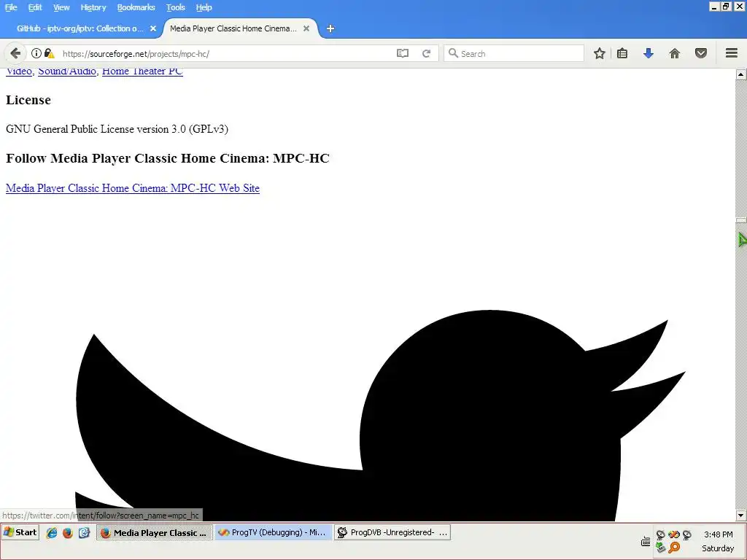Click the 3:48 PM system clock

point(718,534)
